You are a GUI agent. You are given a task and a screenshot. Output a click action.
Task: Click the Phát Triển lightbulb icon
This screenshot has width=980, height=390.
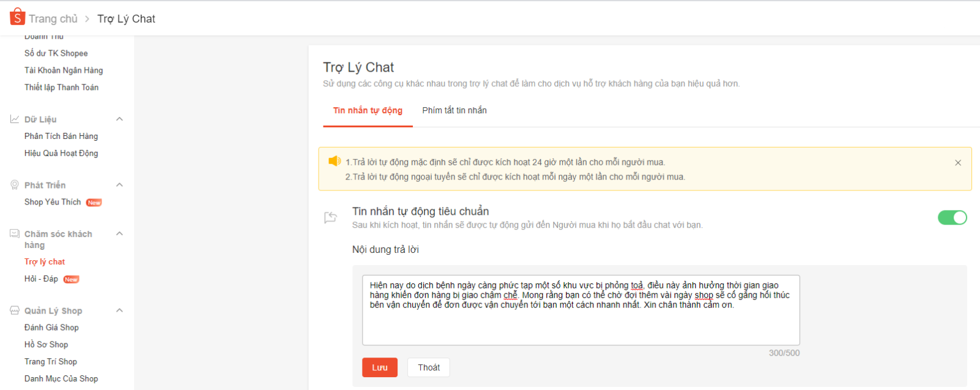coord(15,185)
